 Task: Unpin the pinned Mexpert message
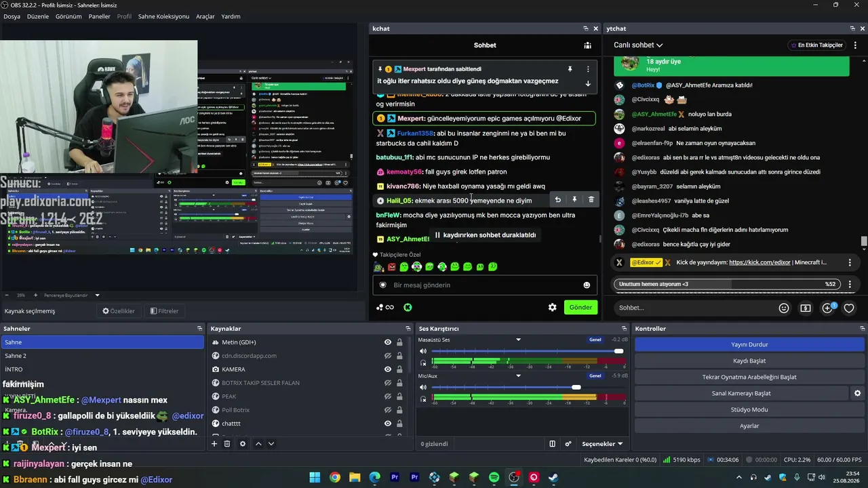click(x=570, y=69)
